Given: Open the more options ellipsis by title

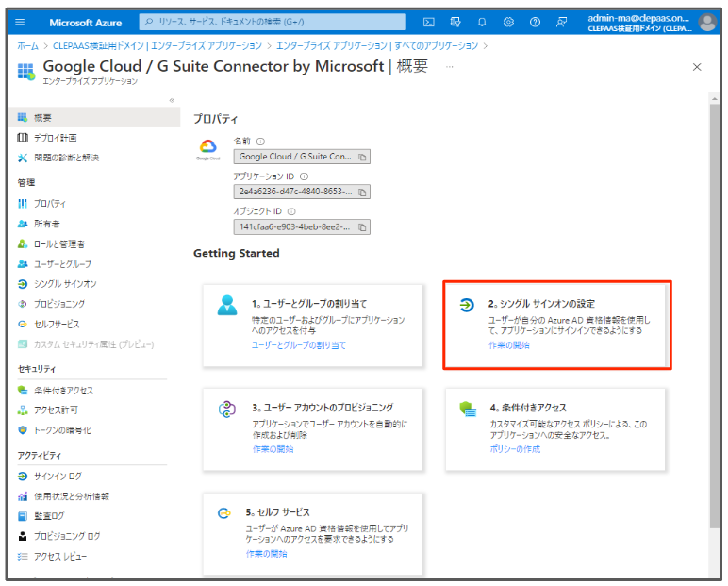Looking at the screenshot, I should [450, 67].
